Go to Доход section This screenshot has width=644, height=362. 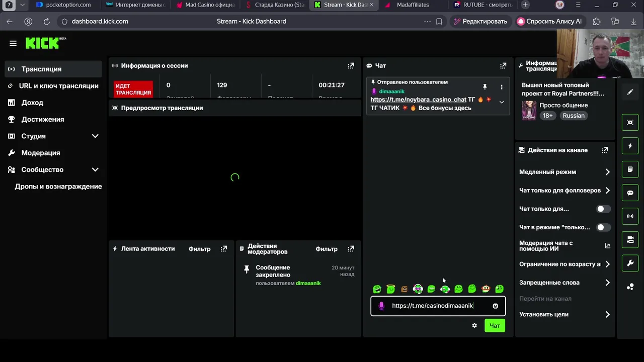[53, 103]
